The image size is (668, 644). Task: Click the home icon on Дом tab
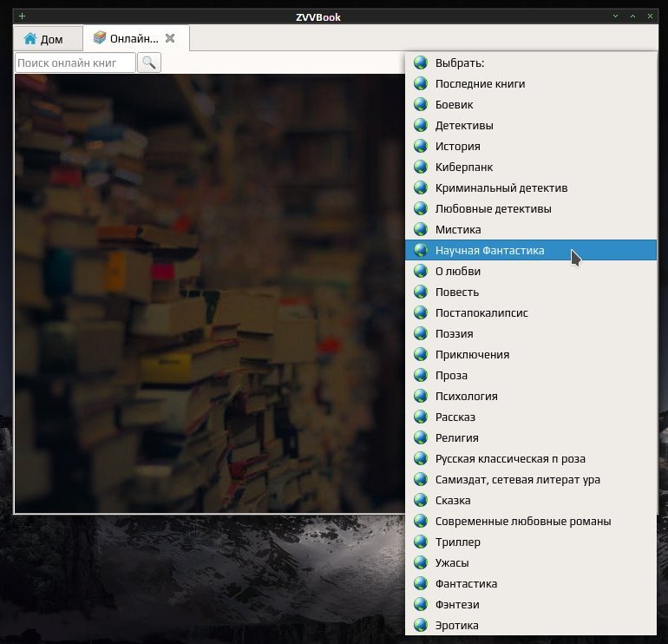(x=29, y=39)
